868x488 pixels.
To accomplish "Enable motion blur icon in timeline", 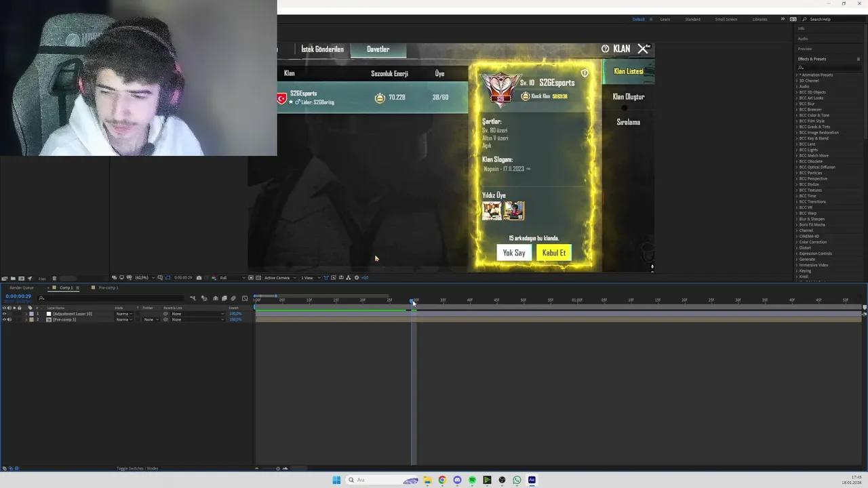I will [233, 298].
